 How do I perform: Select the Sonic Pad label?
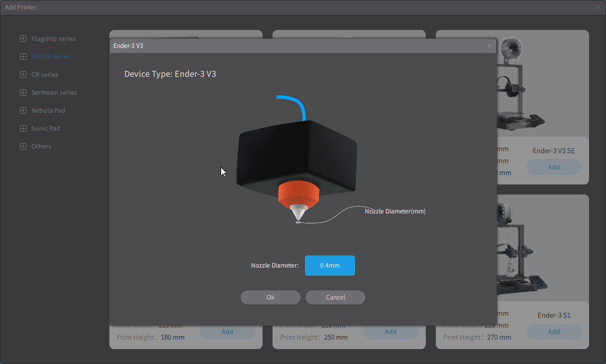(46, 129)
